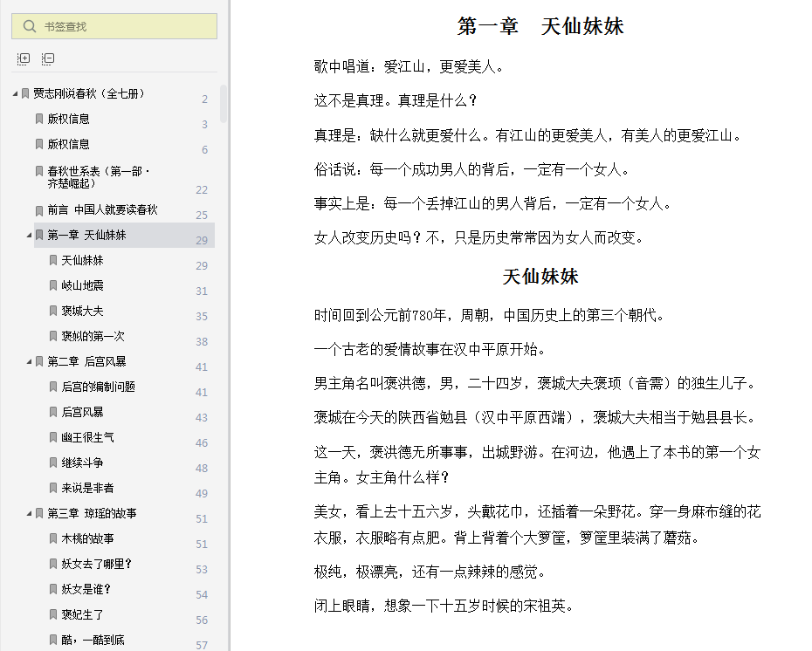Open the 后宫风暴 sub-bookmark on page 43
Viewport: 812px width, 651px height.
[x=82, y=413]
